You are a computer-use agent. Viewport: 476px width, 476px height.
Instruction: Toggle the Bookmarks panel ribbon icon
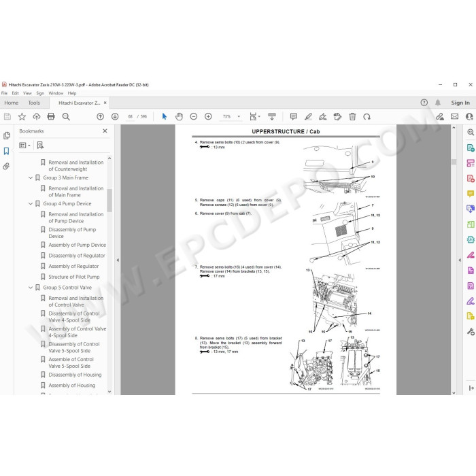point(6,151)
